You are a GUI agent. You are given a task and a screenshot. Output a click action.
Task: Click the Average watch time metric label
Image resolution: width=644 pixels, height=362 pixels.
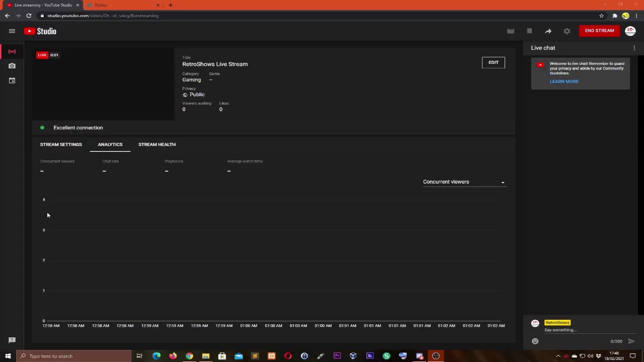[245, 161]
